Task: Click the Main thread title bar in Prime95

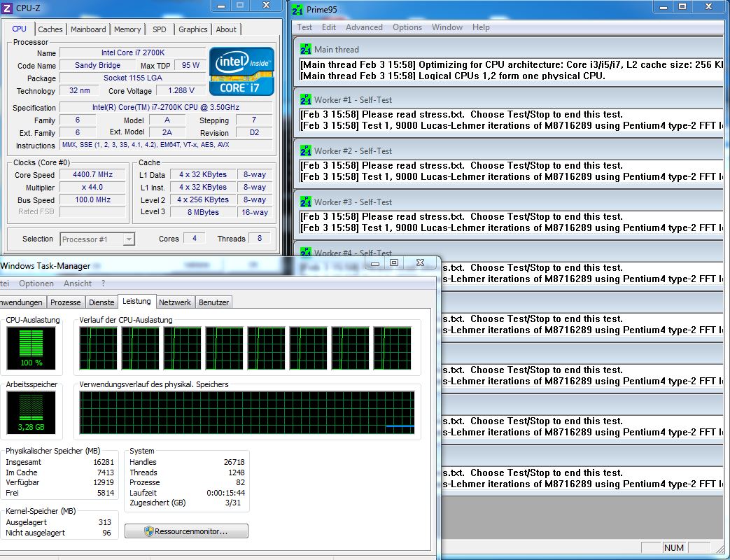Action: 510,49
